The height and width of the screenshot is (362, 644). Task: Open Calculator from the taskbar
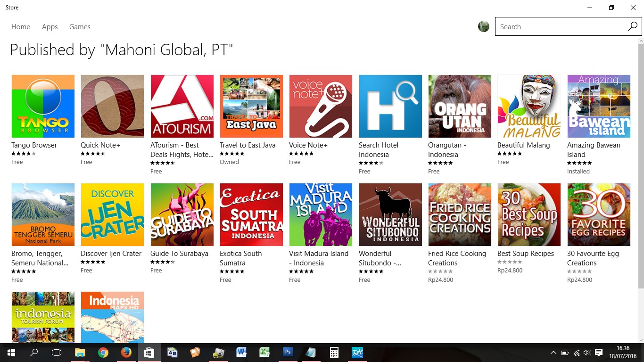(x=334, y=353)
